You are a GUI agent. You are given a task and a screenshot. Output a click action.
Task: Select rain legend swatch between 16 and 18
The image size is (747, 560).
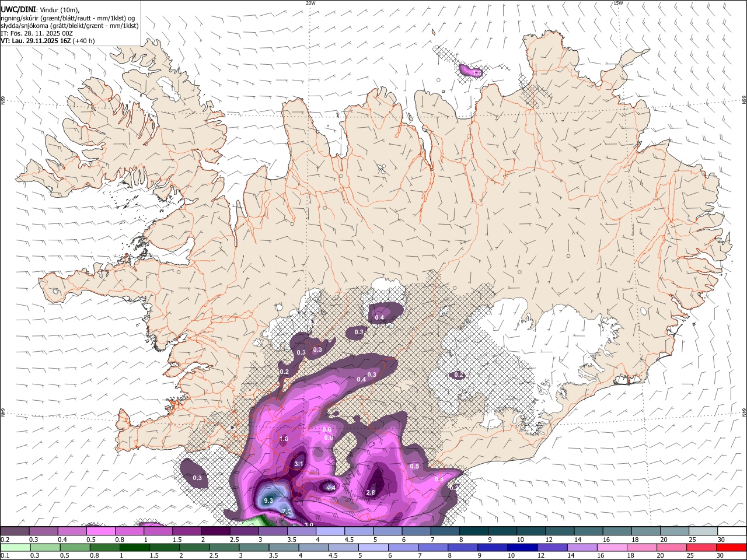click(x=612, y=547)
